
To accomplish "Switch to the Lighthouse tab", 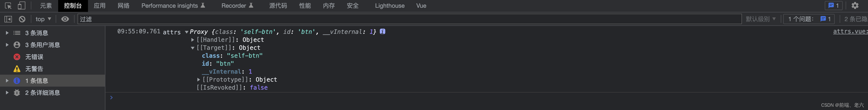I will [390, 6].
